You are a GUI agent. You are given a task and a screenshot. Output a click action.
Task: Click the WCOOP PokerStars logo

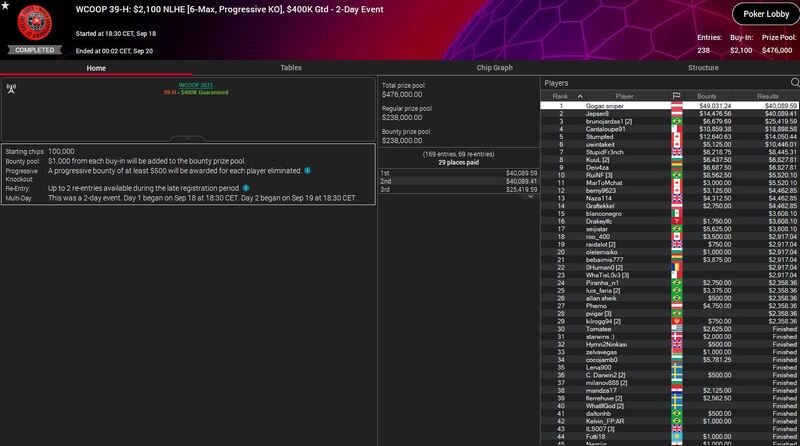click(35, 22)
